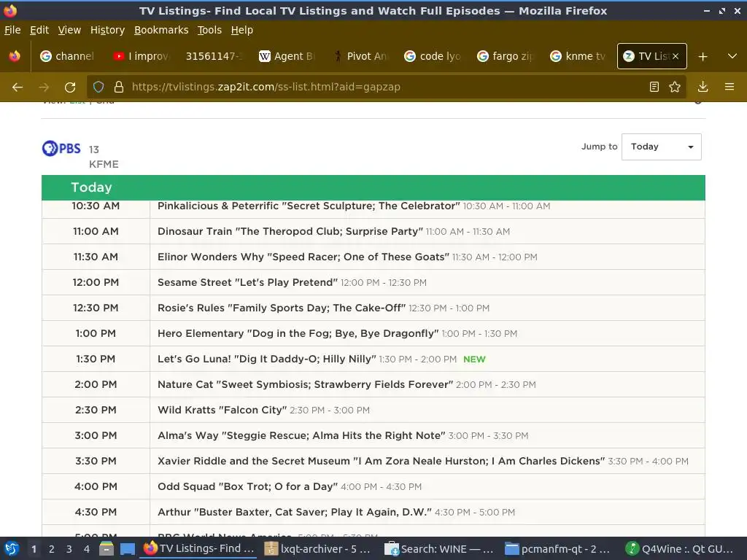The image size is (747, 560).
Task: Open the Help menu
Action: click(x=241, y=30)
